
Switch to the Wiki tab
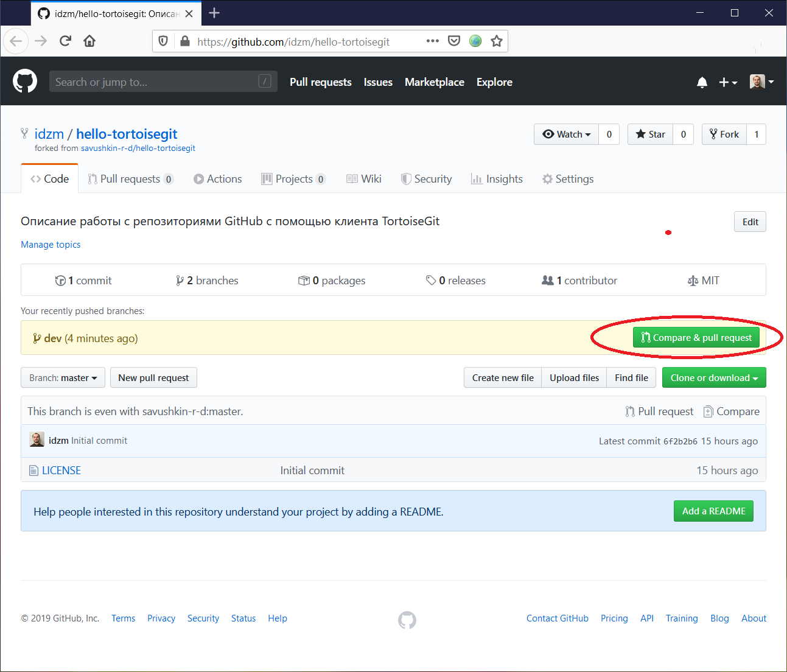coord(364,179)
